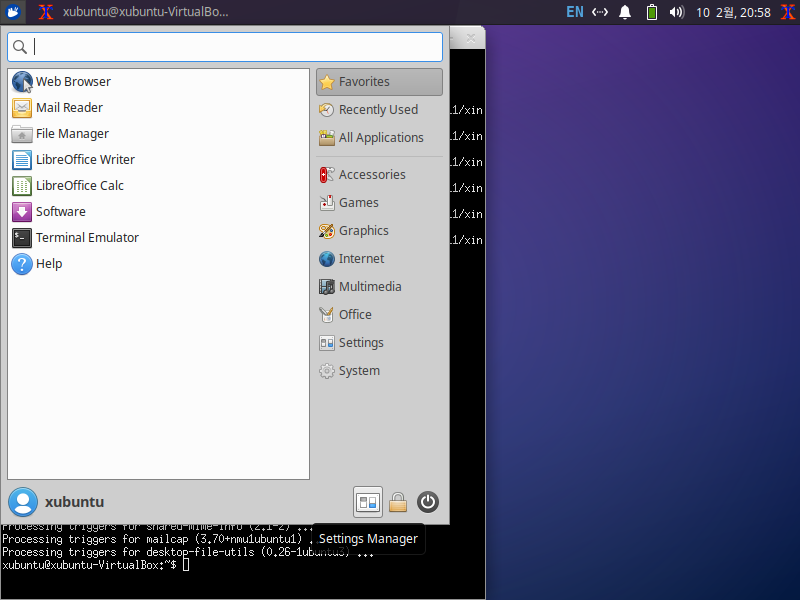The height and width of the screenshot is (600, 800).
Task: Click the lock screen padlock icon
Action: (x=398, y=502)
